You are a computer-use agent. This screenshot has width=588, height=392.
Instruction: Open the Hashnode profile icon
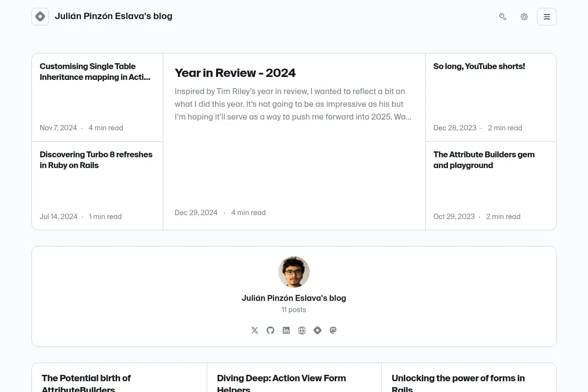point(318,330)
